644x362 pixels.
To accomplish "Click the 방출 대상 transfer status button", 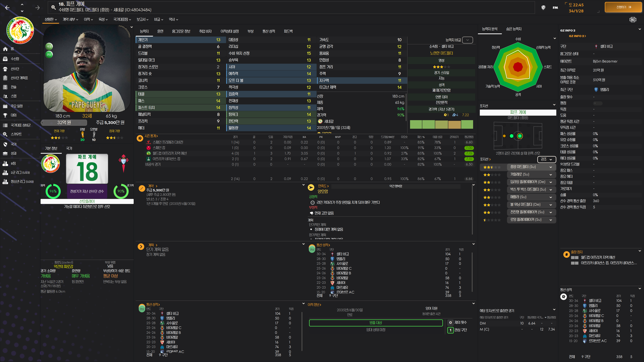I will [375, 323].
